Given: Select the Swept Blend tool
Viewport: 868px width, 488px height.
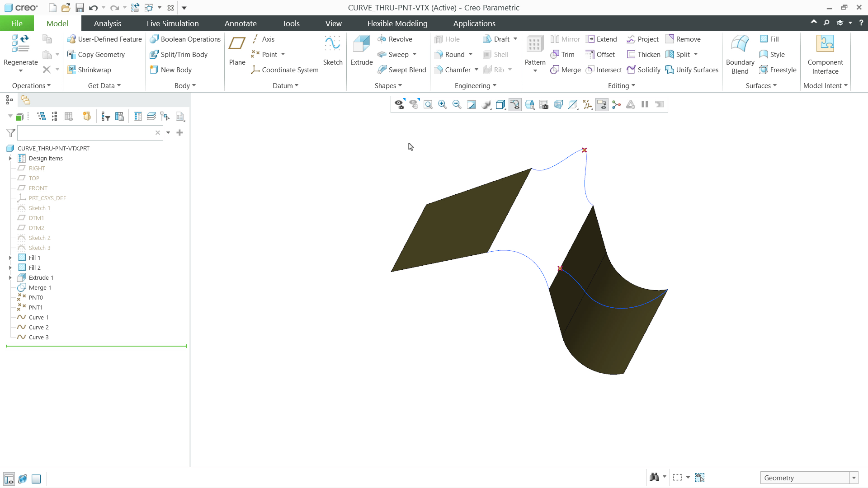Looking at the screenshot, I should pyautogui.click(x=401, y=70).
